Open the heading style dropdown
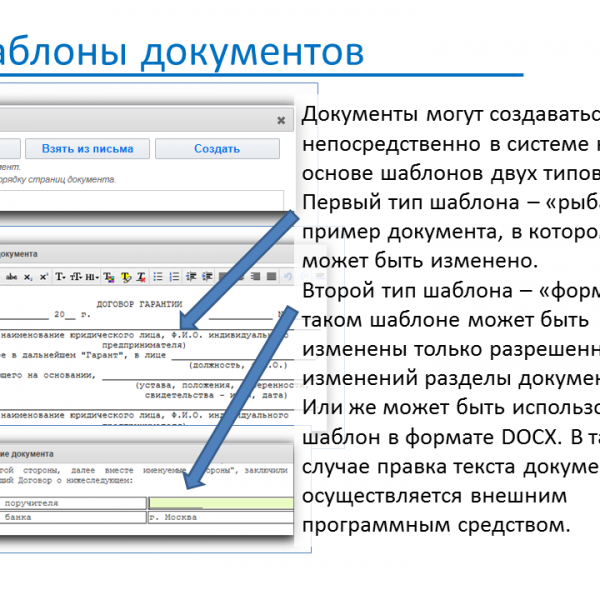The image size is (600, 600). [92, 277]
